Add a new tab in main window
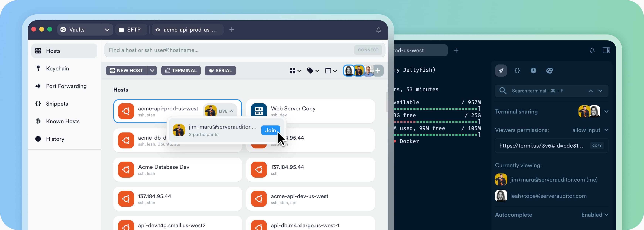Image resolution: width=644 pixels, height=230 pixels. click(x=232, y=30)
